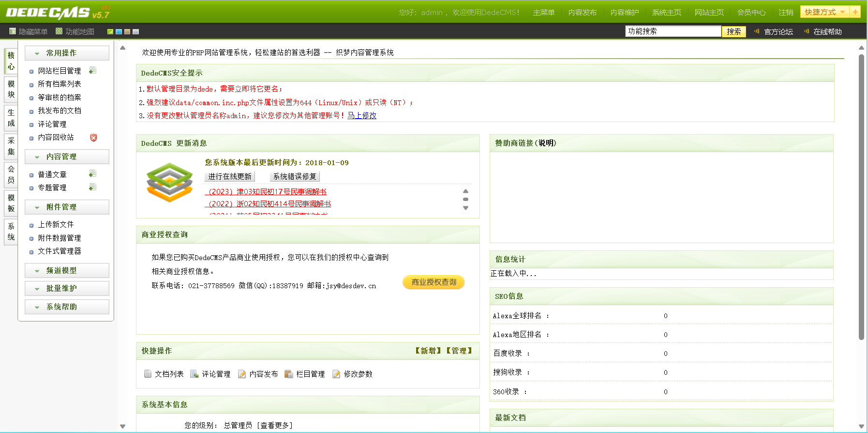Expand the 批量维护 menu section
Image resolution: width=868 pixels, height=433 pixels.
point(67,288)
